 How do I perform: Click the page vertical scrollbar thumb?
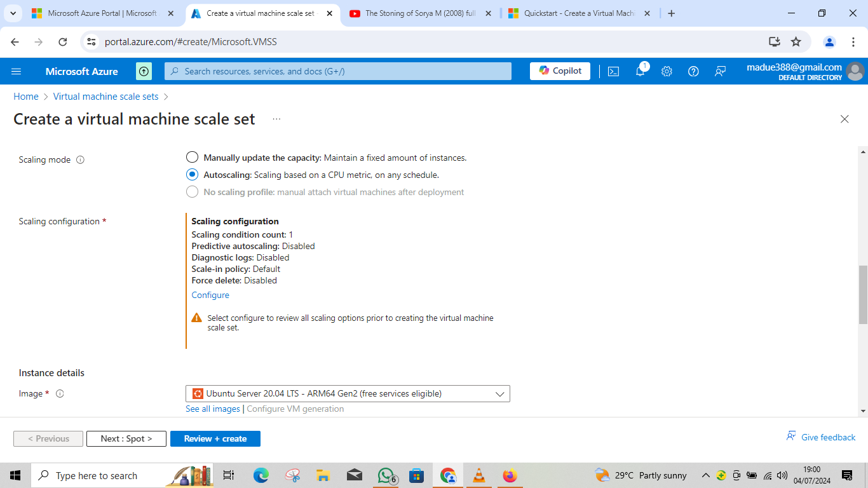[x=863, y=295]
